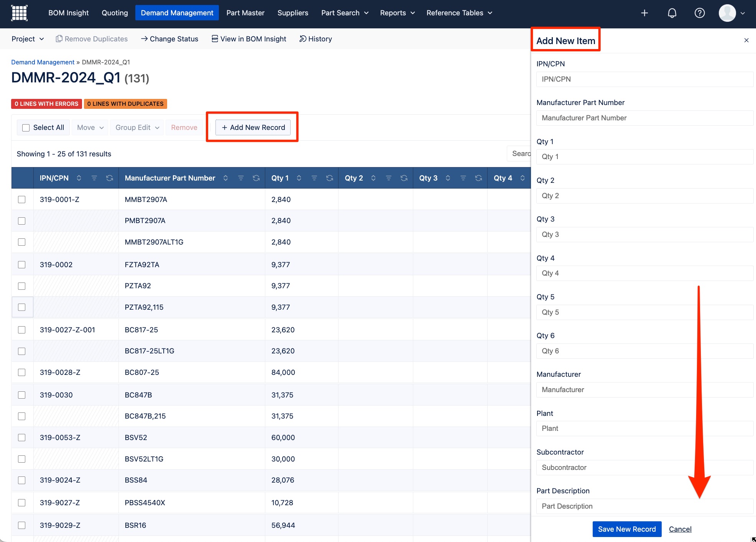Focus the Plant input field
This screenshot has width=756, height=542.
[x=645, y=429]
